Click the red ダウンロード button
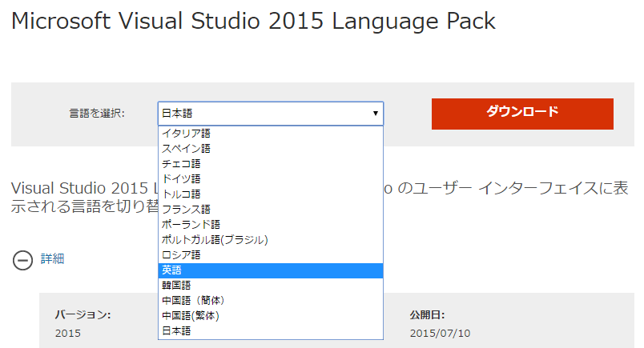 coord(522,114)
